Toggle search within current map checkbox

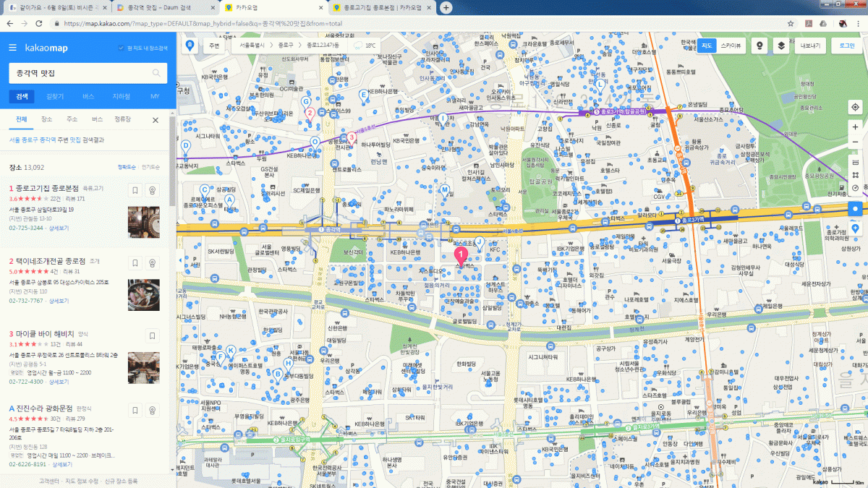point(122,48)
